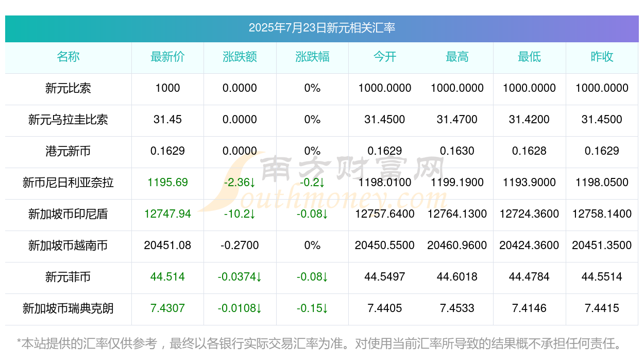Click the change amount -0.0108↓

240,308
